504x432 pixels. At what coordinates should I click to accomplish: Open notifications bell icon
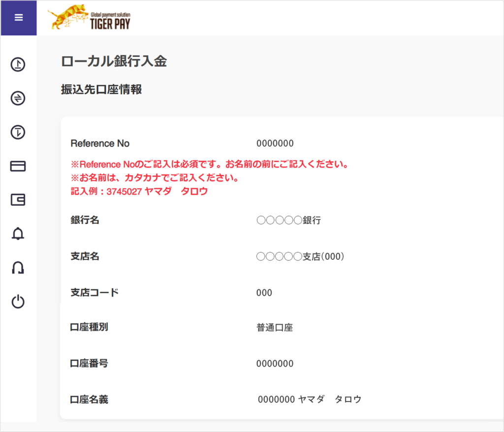[18, 234]
